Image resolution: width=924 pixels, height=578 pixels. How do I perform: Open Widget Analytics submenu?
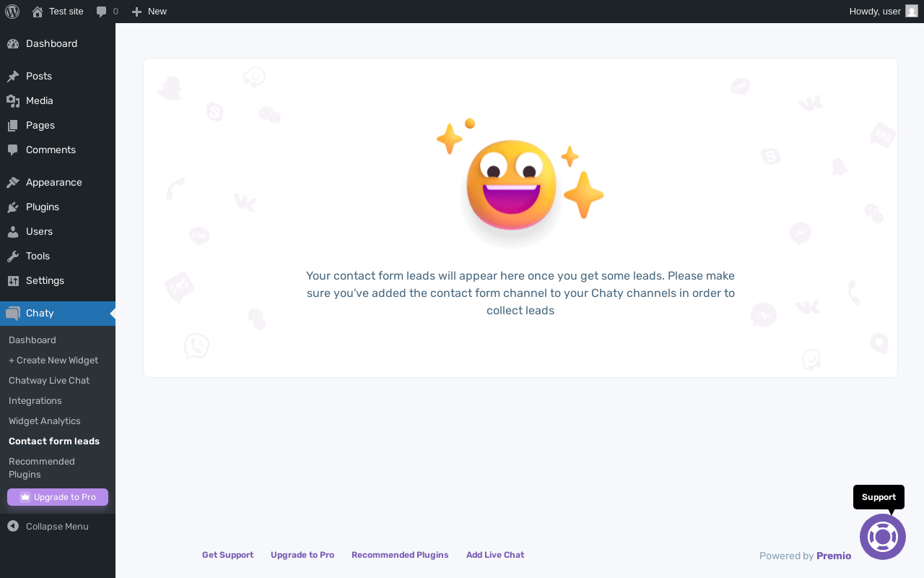click(45, 420)
